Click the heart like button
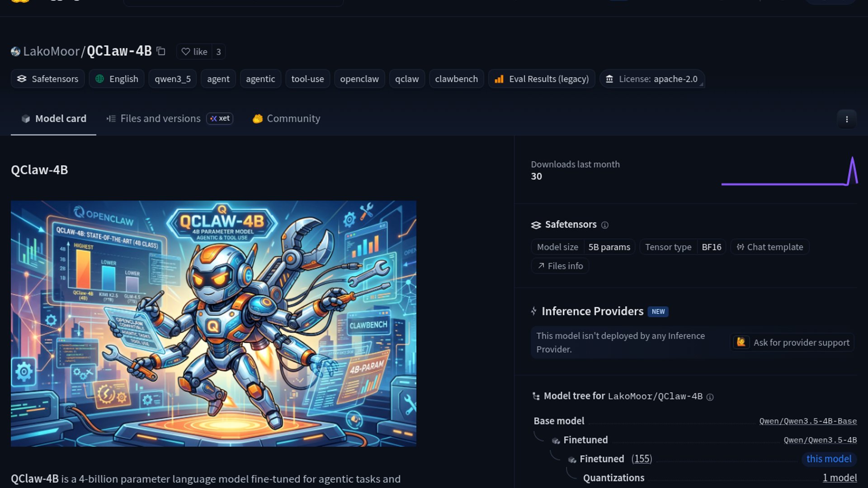The height and width of the screenshot is (488, 868). (194, 52)
